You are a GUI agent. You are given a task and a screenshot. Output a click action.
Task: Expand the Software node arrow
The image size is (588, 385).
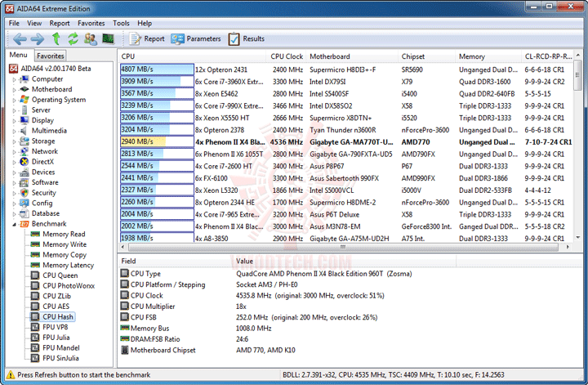[x=14, y=183]
